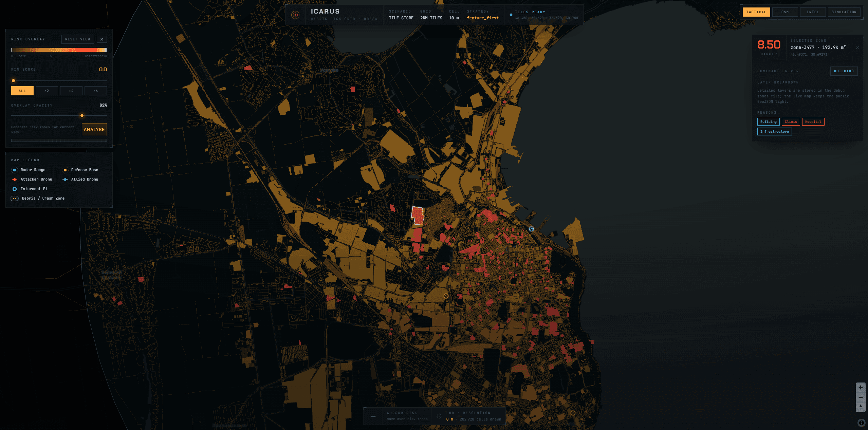868x430 pixels.
Task: Close the Risk Overlay panel
Action: 102,39
